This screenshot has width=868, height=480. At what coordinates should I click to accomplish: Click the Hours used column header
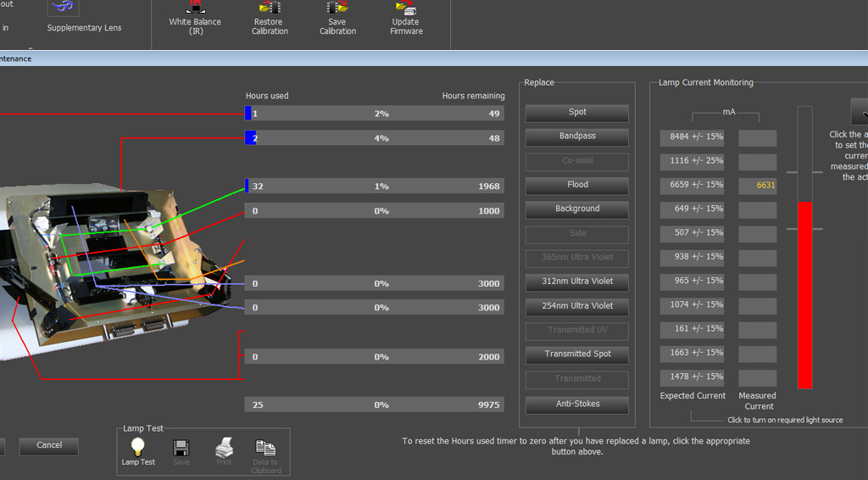267,96
